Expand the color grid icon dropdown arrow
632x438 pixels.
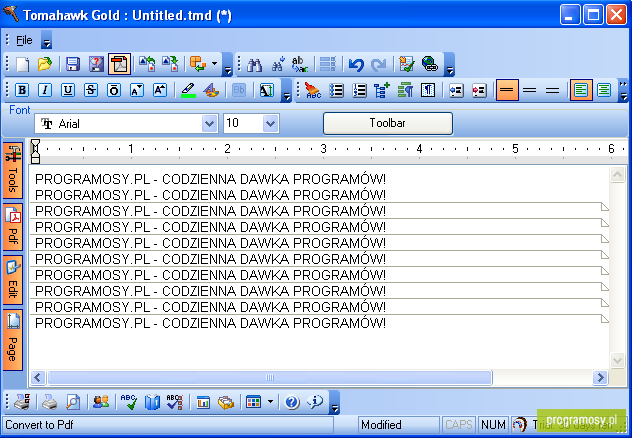270,402
